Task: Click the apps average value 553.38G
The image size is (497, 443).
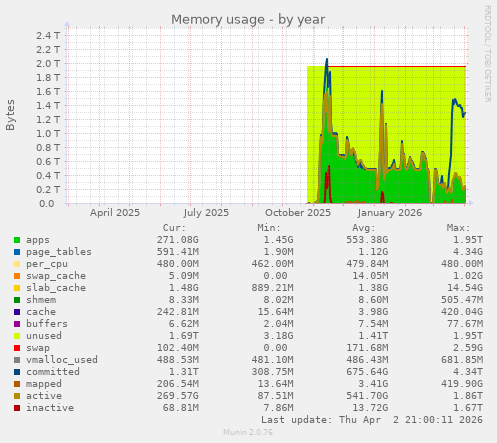Action: 367,240
